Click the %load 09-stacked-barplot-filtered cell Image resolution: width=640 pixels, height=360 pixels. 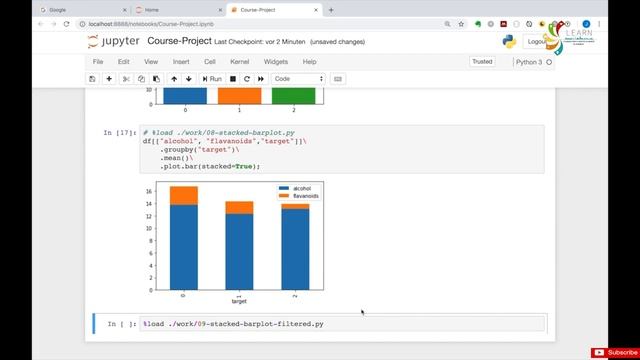click(x=342, y=324)
